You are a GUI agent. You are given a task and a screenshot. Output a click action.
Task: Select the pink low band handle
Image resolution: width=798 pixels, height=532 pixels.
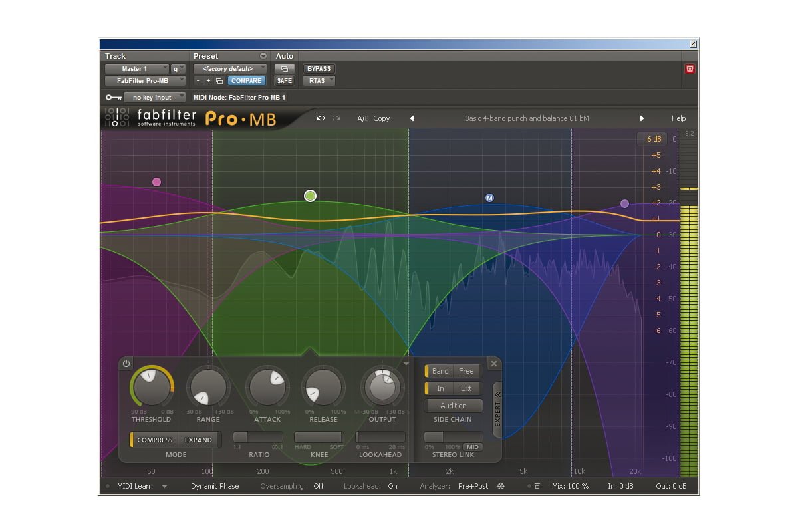156,182
